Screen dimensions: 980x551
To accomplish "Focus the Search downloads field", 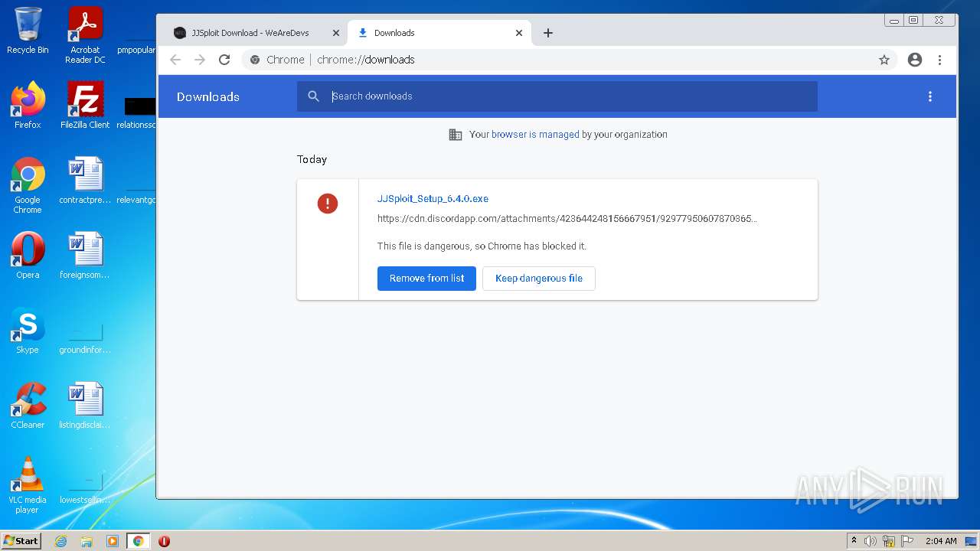I will [x=557, y=96].
